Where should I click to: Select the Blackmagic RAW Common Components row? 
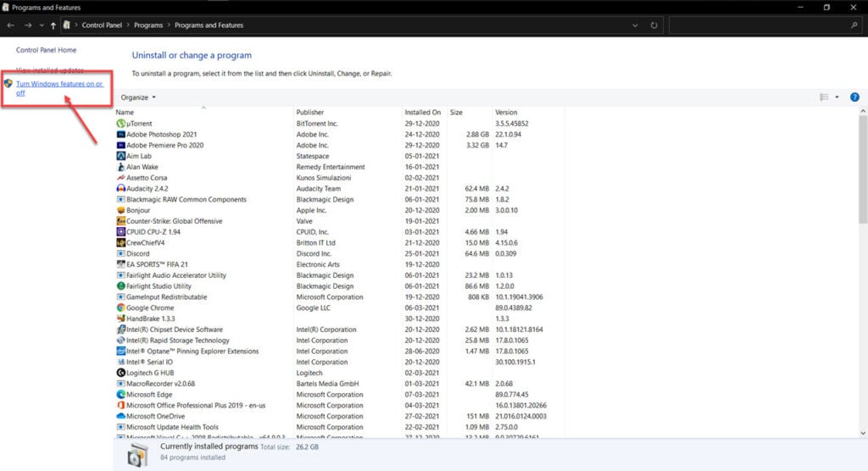(x=339, y=199)
